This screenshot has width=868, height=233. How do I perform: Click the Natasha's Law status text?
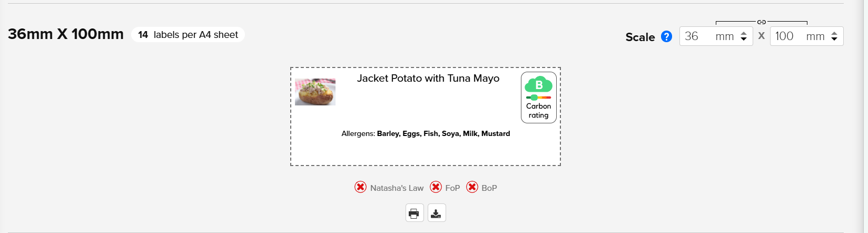click(x=397, y=188)
